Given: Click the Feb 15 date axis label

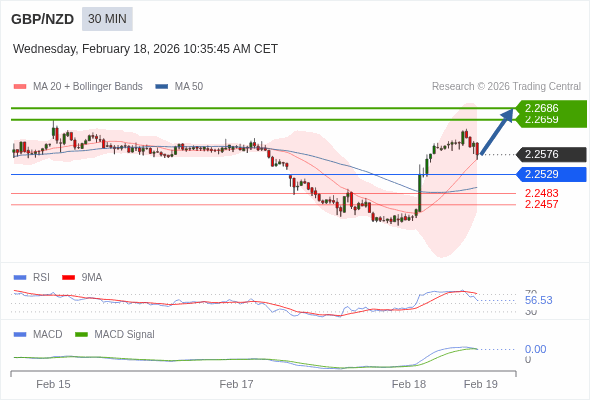Looking at the screenshot, I should coord(53,384).
